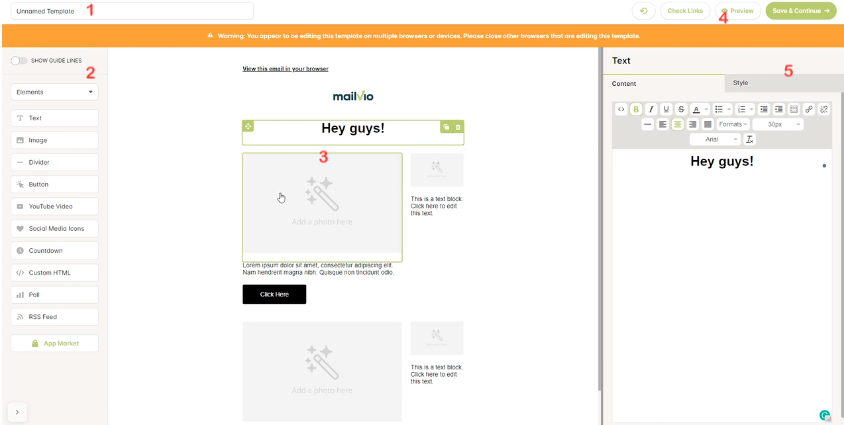Open the Elements dropdown
The width and height of the screenshot is (844, 425).
pos(54,92)
